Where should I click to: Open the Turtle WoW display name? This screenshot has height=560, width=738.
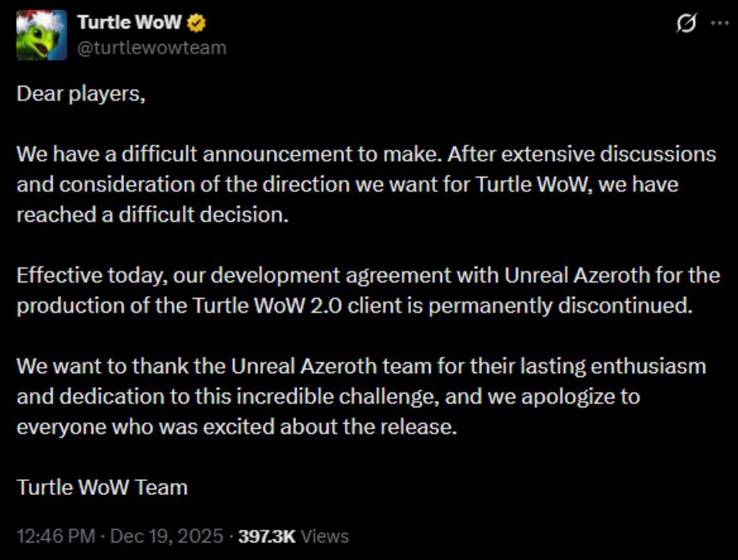(x=129, y=22)
